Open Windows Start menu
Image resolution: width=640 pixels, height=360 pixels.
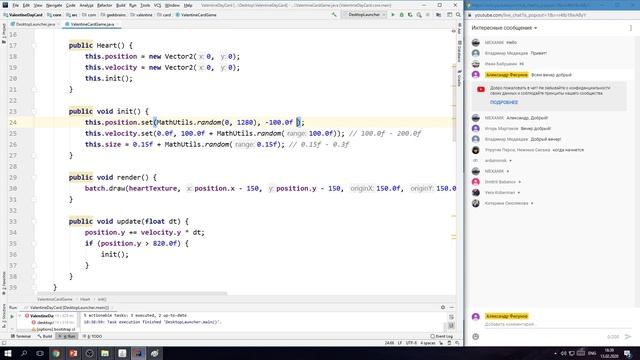tap(8, 353)
